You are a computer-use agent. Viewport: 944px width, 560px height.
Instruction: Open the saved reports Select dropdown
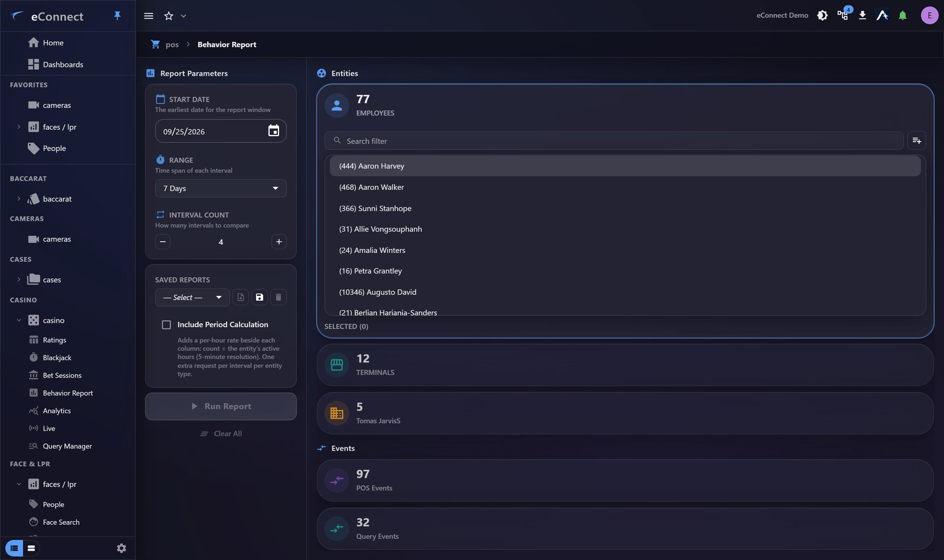(x=192, y=297)
